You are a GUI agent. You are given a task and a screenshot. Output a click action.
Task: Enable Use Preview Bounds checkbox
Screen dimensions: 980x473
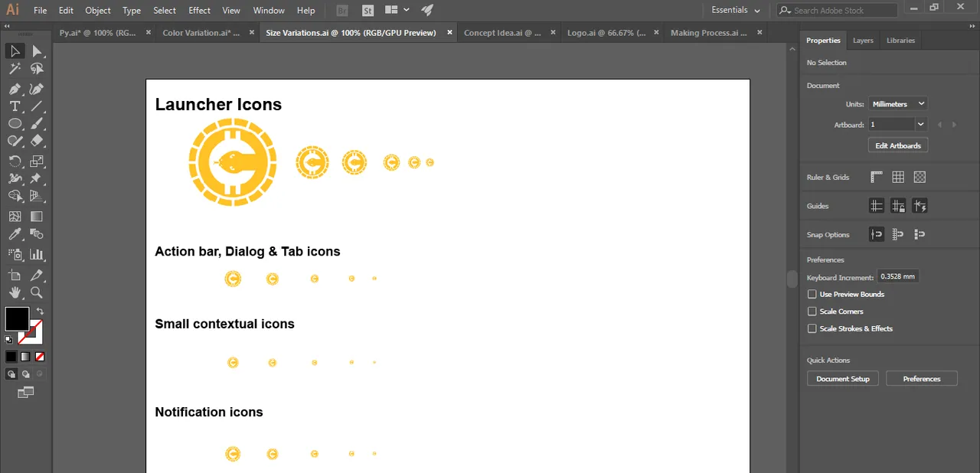tap(812, 294)
